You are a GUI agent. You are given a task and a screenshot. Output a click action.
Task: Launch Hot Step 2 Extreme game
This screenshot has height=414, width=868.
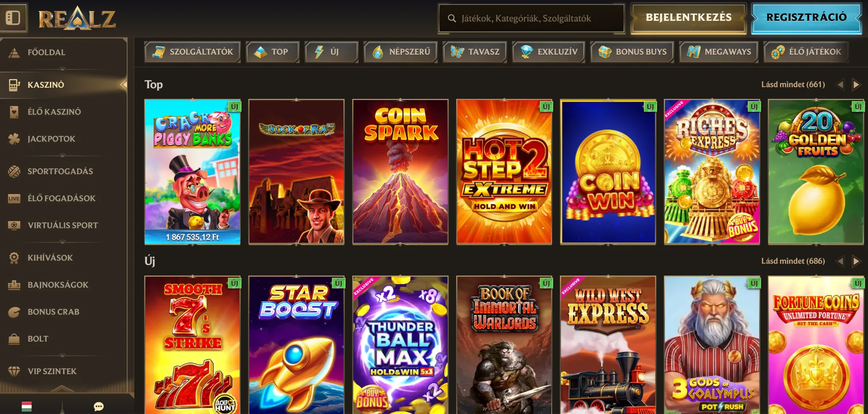(x=504, y=172)
